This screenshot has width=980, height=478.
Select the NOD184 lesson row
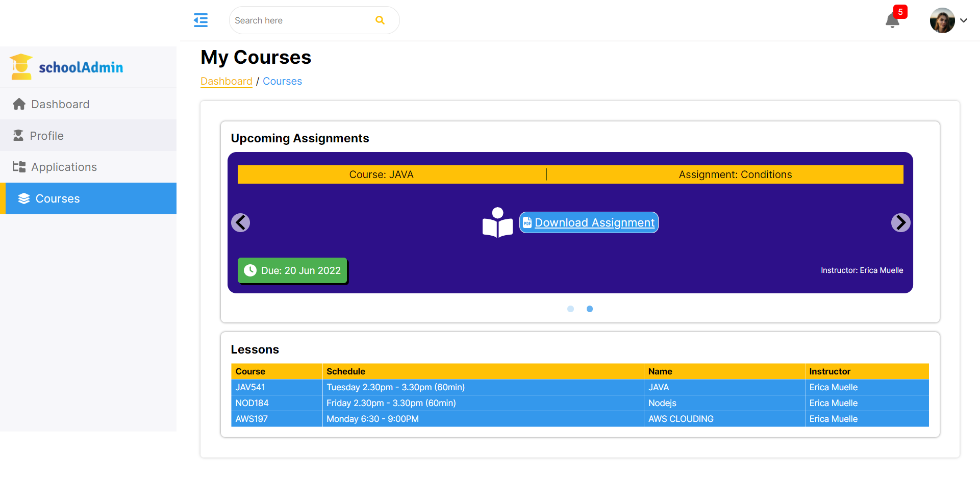click(x=459, y=403)
